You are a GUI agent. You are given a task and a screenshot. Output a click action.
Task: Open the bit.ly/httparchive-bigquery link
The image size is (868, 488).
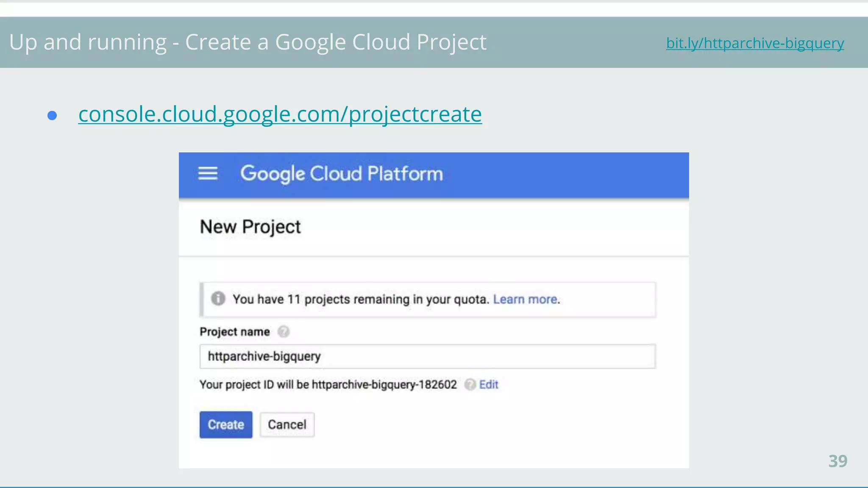tap(755, 43)
